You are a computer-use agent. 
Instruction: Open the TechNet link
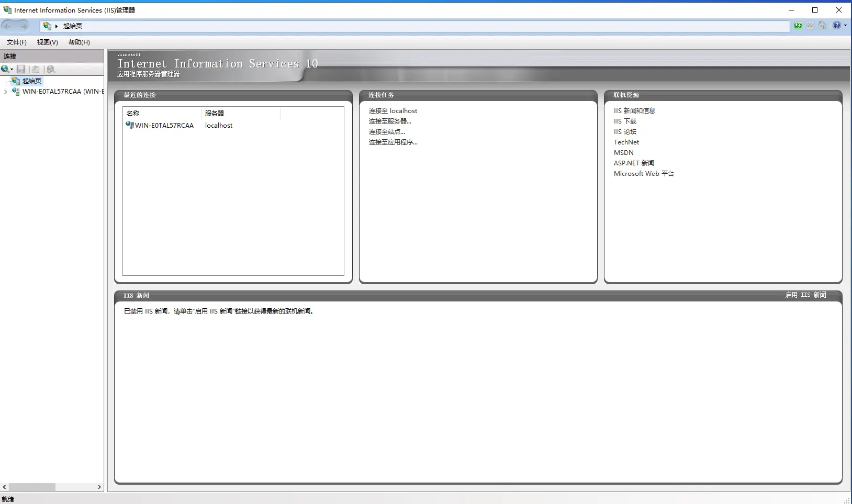click(626, 142)
